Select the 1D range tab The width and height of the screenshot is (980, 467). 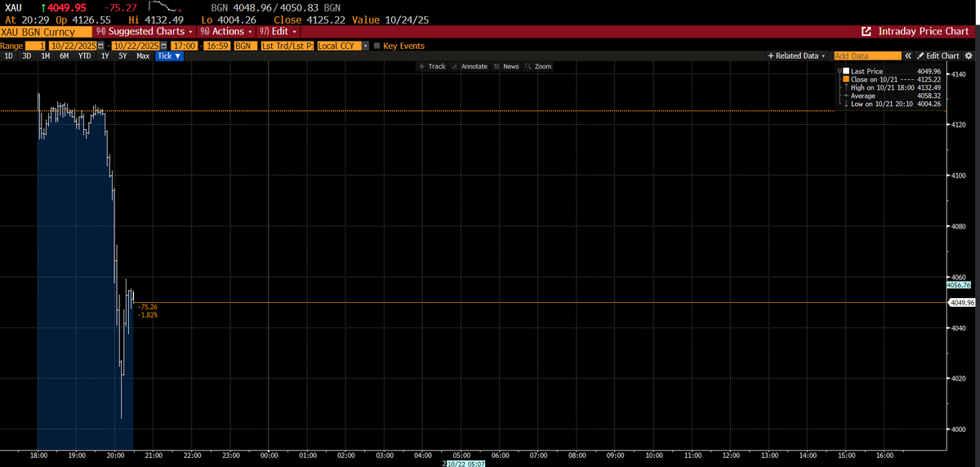pos(9,56)
